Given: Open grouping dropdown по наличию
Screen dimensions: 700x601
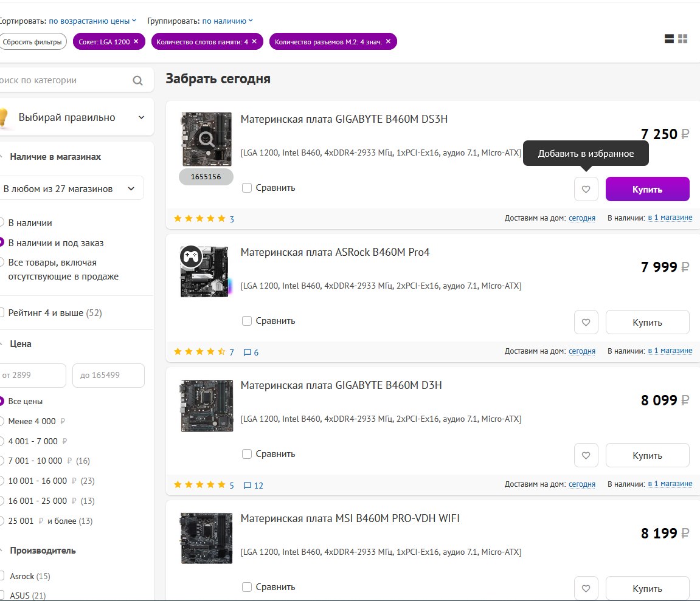Looking at the screenshot, I should point(227,21).
